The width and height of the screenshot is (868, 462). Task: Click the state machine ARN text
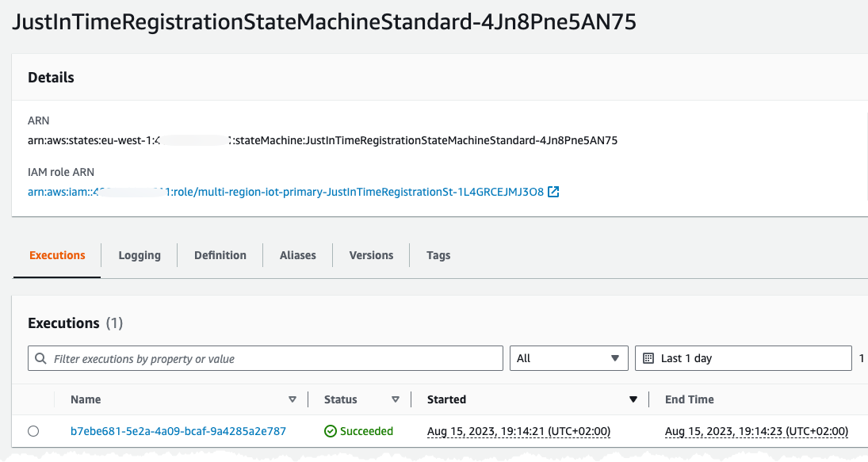tap(323, 140)
